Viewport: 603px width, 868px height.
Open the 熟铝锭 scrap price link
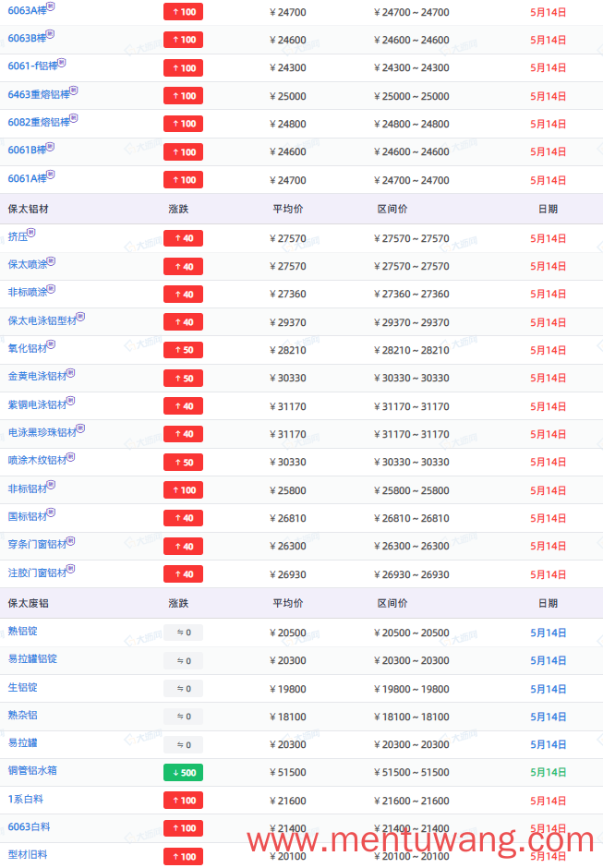coord(23,631)
